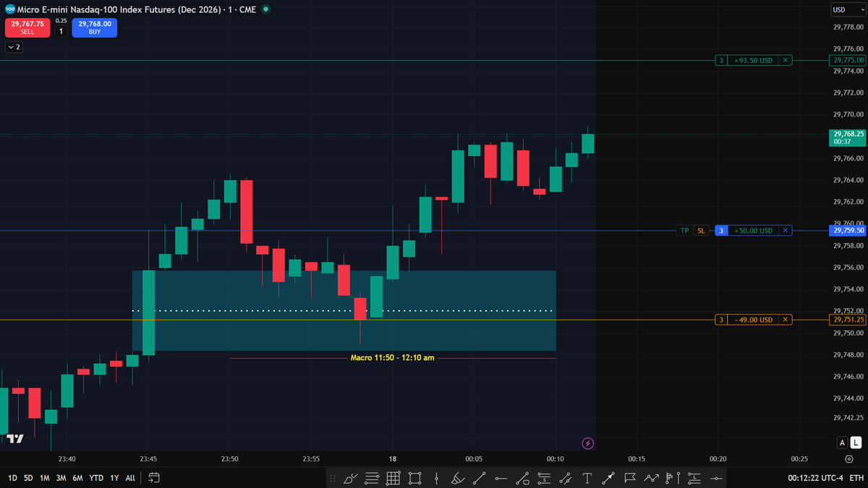Select the 5D time range
Image resolution: width=868 pixels, height=488 pixels.
[x=28, y=478]
